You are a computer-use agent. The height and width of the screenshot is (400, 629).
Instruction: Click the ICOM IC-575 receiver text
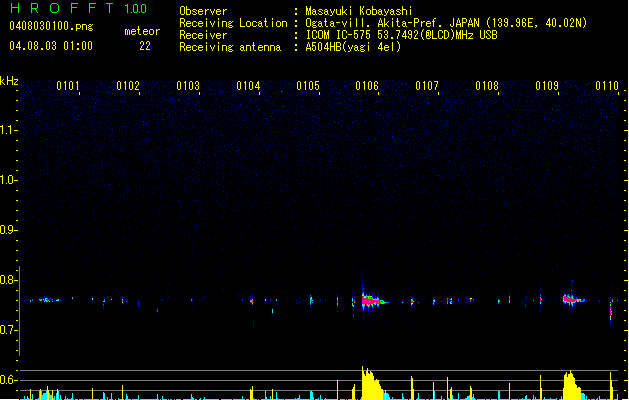(401, 35)
